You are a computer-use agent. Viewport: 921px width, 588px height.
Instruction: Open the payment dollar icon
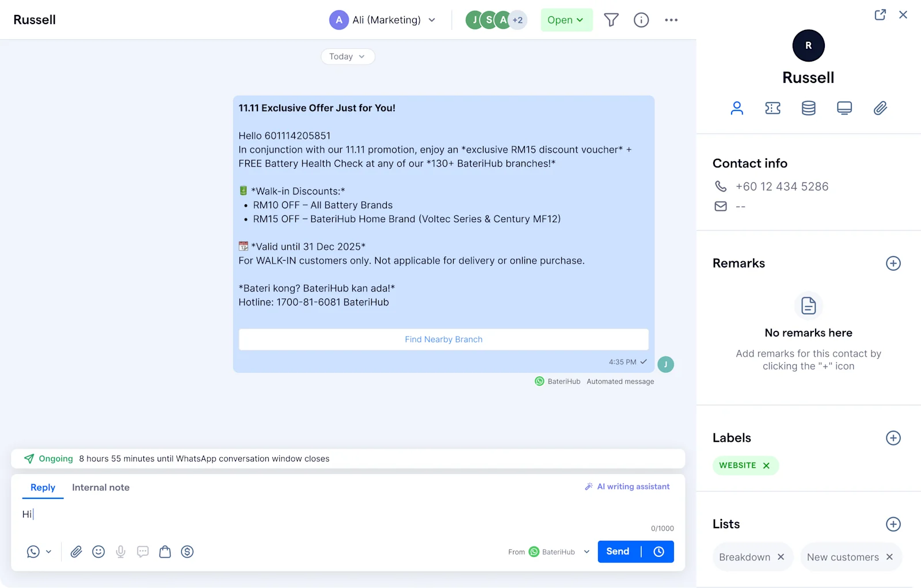pyautogui.click(x=187, y=552)
